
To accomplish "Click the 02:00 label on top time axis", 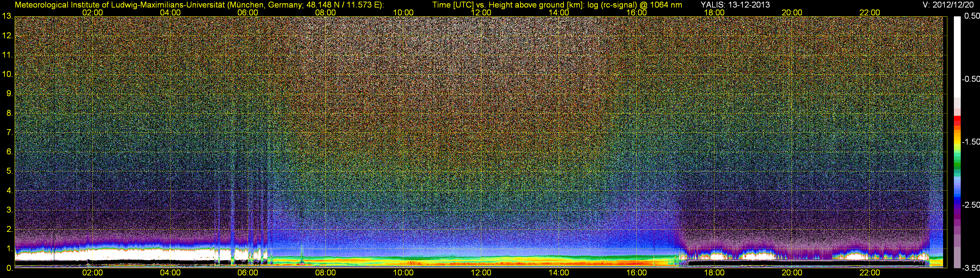I will (x=92, y=12).
